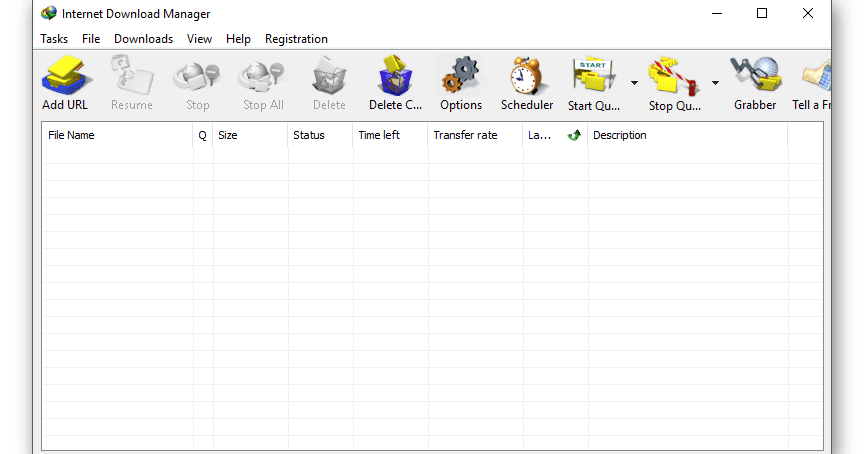Sort by Size column header
The image size is (864, 454).
pos(250,135)
